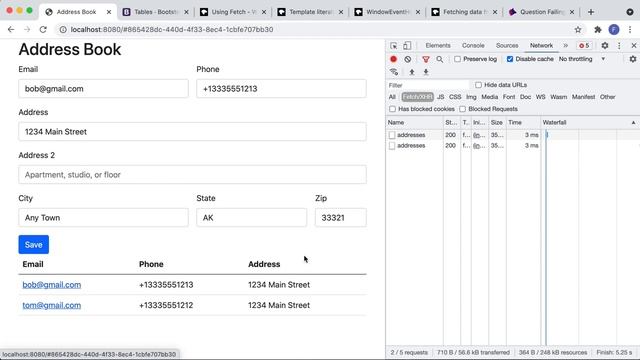640x360 pixels.
Task: Click the Zip input field
Action: 341,218
